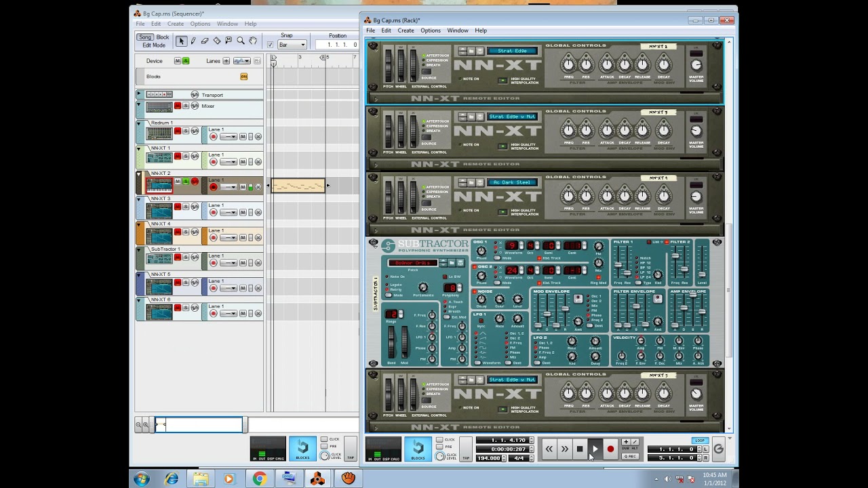Click first NN-XT Freq filter knob
The height and width of the screenshot is (488, 868).
[568, 64]
